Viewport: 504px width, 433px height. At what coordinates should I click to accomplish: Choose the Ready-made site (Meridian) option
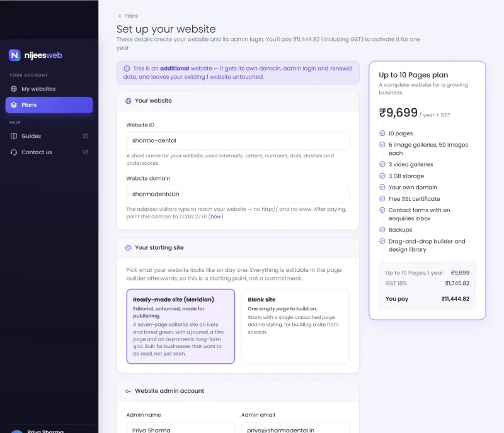pos(181,327)
